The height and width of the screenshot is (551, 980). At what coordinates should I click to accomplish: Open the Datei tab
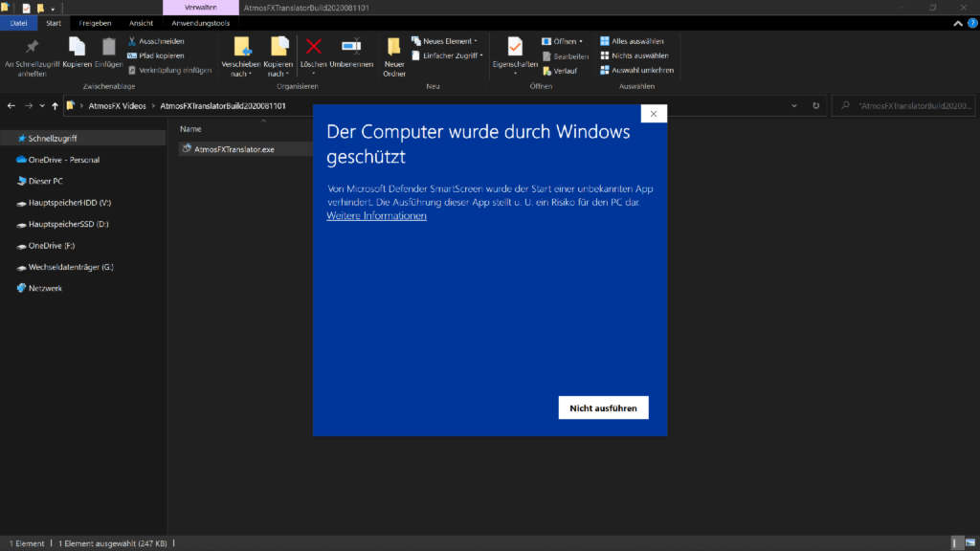(x=19, y=23)
